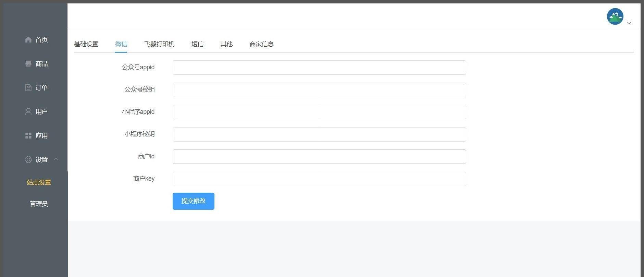Open 管理员 in the sidebar
Image resolution: width=644 pixels, height=277 pixels.
39,204
